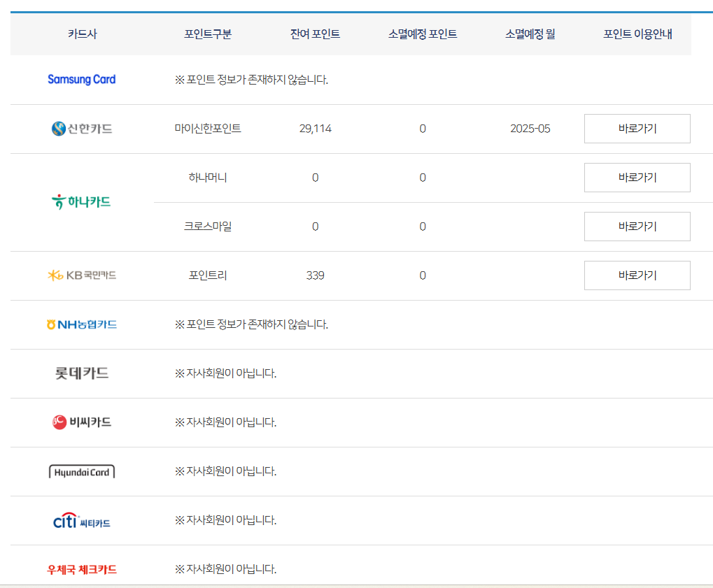Select the 크로스마일 point type
The image size is (713, 588).
coord(208,227)
